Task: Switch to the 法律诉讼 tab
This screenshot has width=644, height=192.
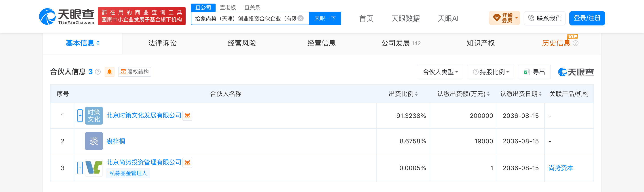Action: [x=162, y=43]
